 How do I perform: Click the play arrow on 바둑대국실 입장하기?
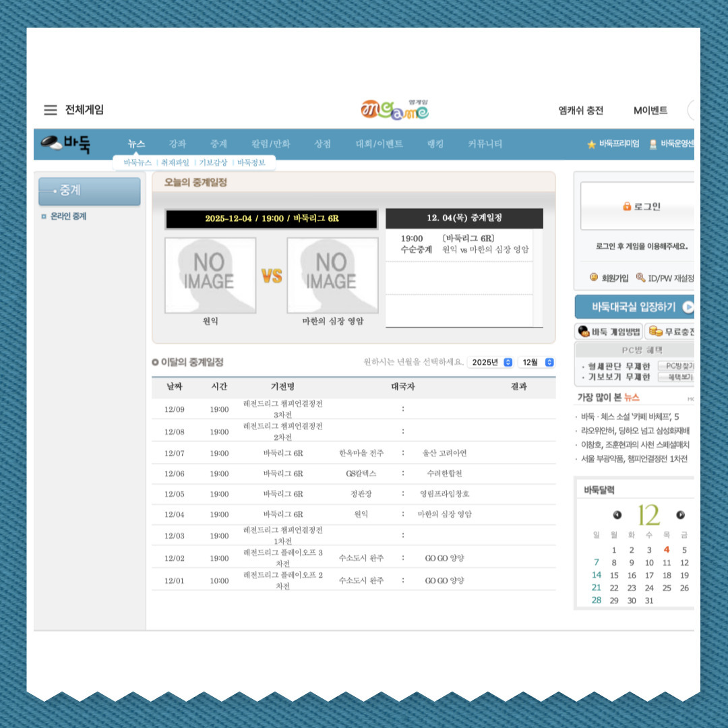tap(688, 307)
